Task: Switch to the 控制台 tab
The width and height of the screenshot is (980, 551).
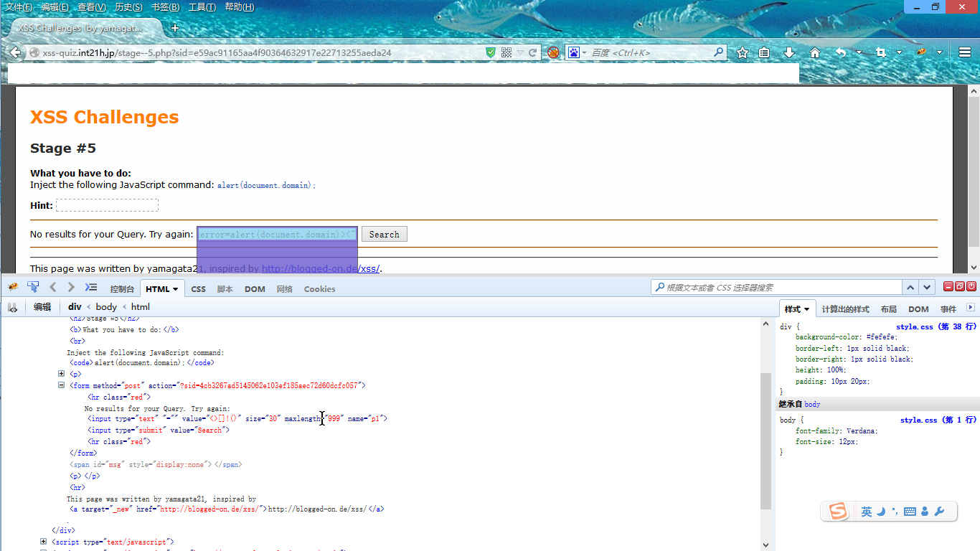Action: tap(122, 289)
